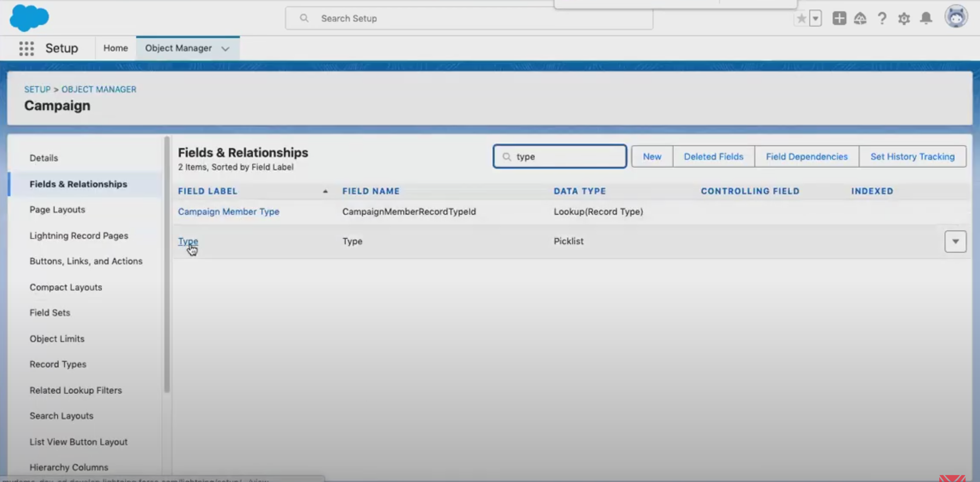Click the Lookup(Record Type) cell
Viewport: 980px width, 482px height.
click(x=598, y=212)
